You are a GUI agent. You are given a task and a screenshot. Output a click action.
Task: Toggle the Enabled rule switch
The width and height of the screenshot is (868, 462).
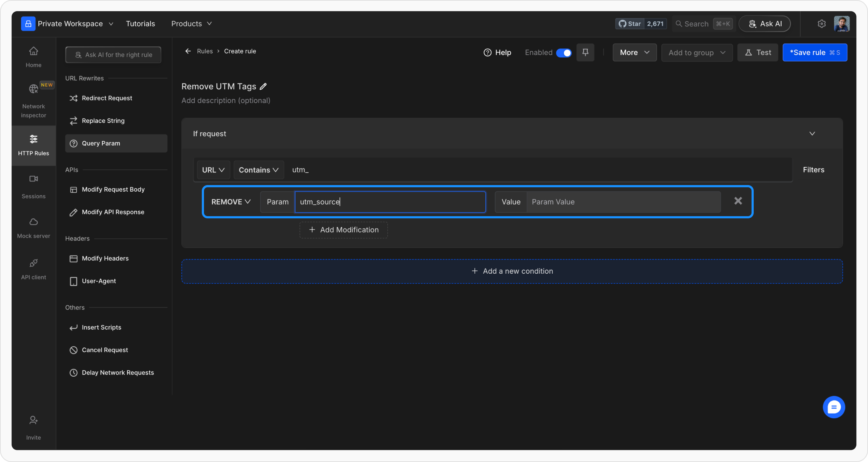click(563, 53)
